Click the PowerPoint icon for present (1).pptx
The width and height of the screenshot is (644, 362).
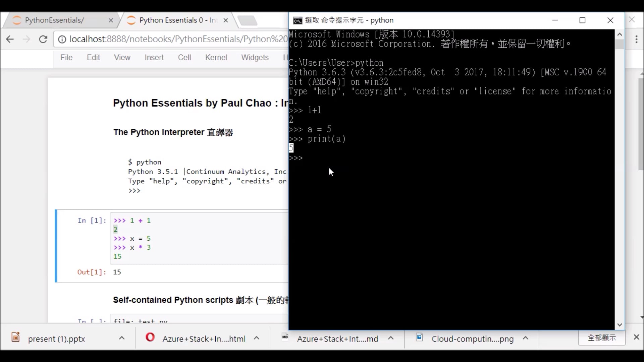click(15, 338)
